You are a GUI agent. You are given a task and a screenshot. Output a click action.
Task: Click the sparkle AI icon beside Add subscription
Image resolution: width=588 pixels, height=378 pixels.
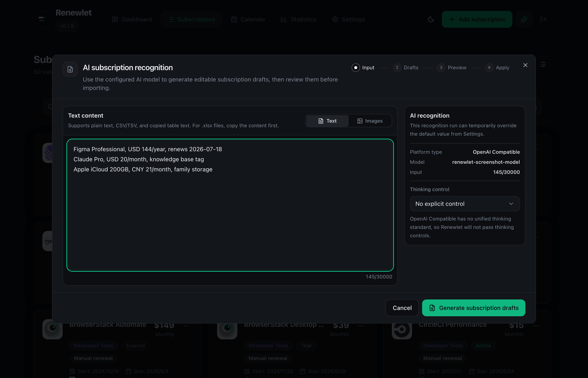coord(524,19)
